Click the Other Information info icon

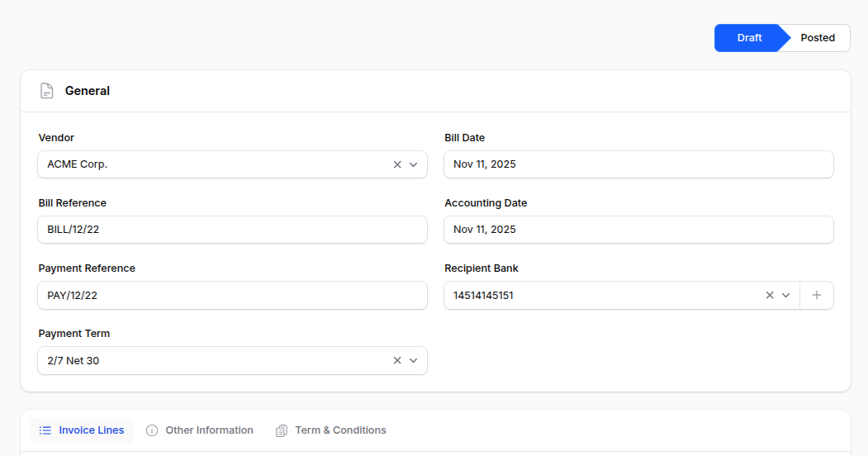(x=152, y=430)
